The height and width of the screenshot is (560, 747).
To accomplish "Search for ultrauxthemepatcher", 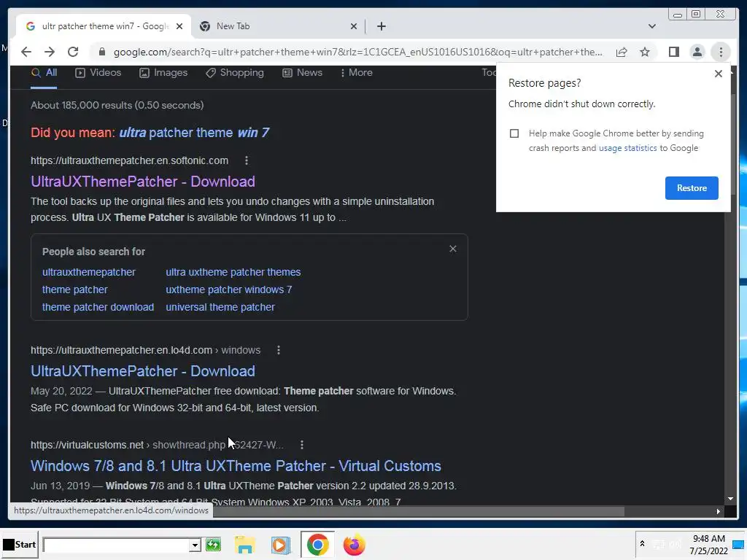I will click(88, 272).
